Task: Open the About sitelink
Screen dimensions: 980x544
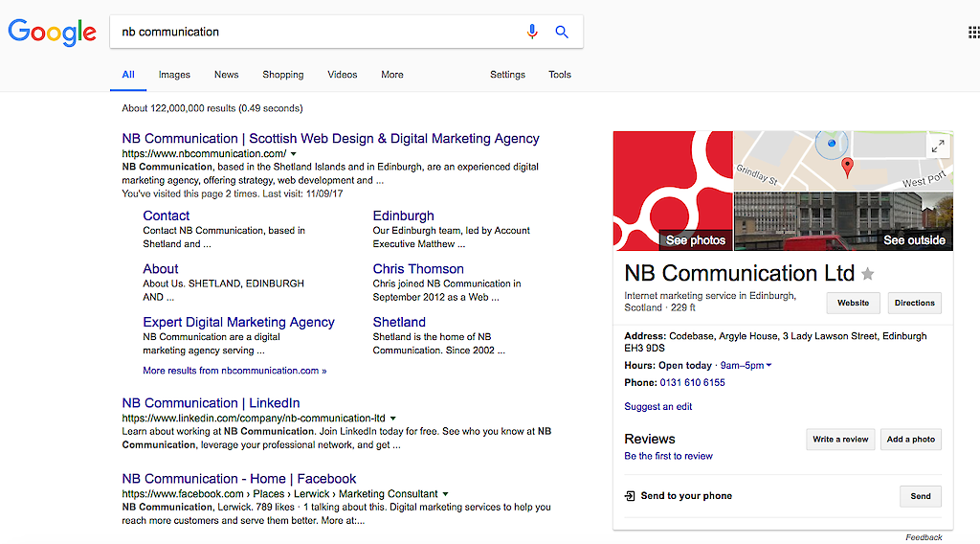Action: (161, 269)
